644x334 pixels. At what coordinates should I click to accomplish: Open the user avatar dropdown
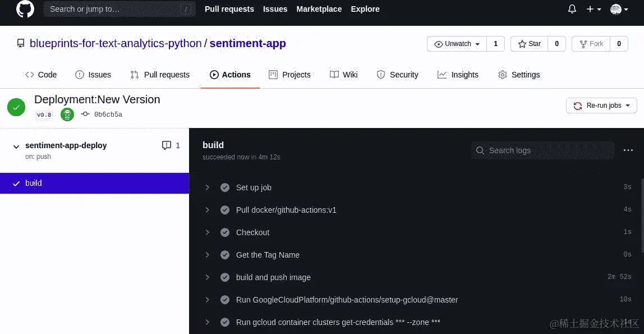pyautogui.click(x=618, y=9)
